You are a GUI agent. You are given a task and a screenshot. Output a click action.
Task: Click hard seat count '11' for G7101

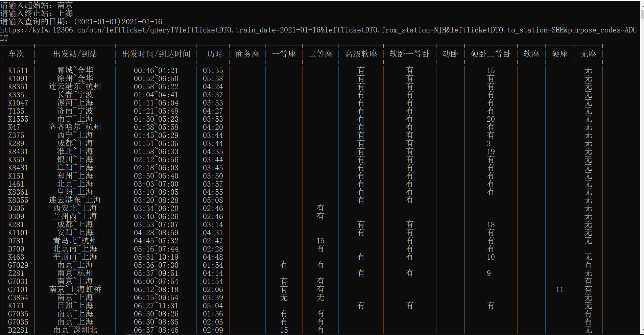(560, 289)
